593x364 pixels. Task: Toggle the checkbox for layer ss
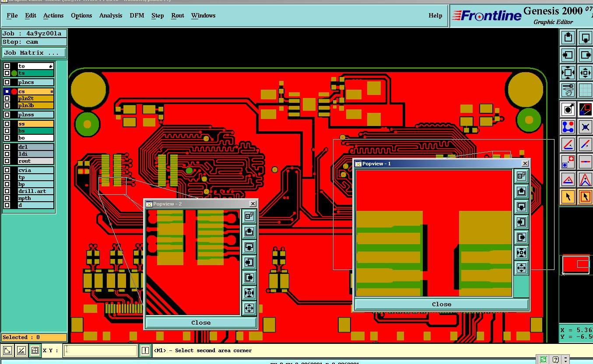tap(7, 124)
